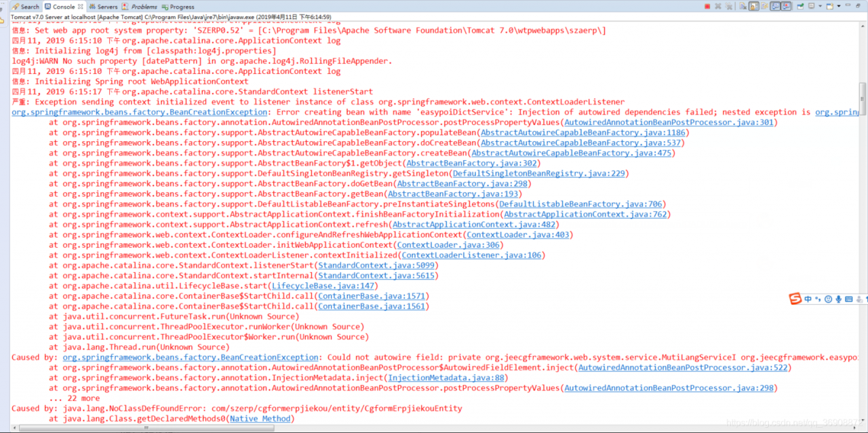The width and height of the screenshot is (868, 433).
Task: Open the Sogou emoji smiley icon
Action: tap(828, 299)
